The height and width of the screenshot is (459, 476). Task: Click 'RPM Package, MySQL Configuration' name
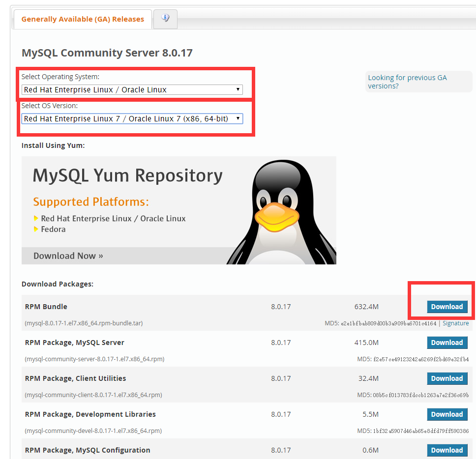(x=88, y=450)
